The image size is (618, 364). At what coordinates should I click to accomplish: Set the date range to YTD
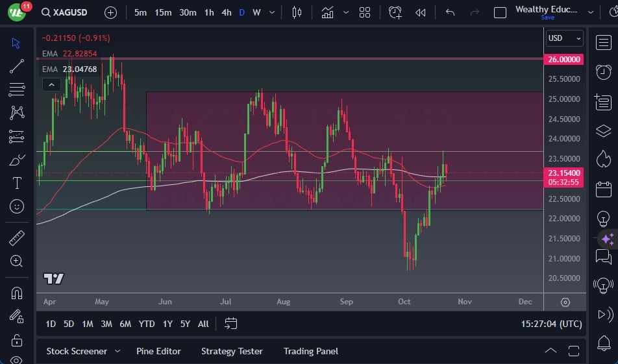pyautogui.click(x=147, y=324)
